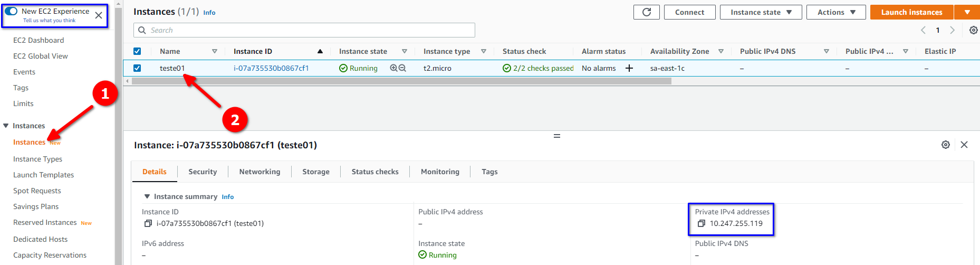The height and width of the screenshot is (265, 980).
Task: Filter by Instance type column arrow
Action: click(484, 51)
